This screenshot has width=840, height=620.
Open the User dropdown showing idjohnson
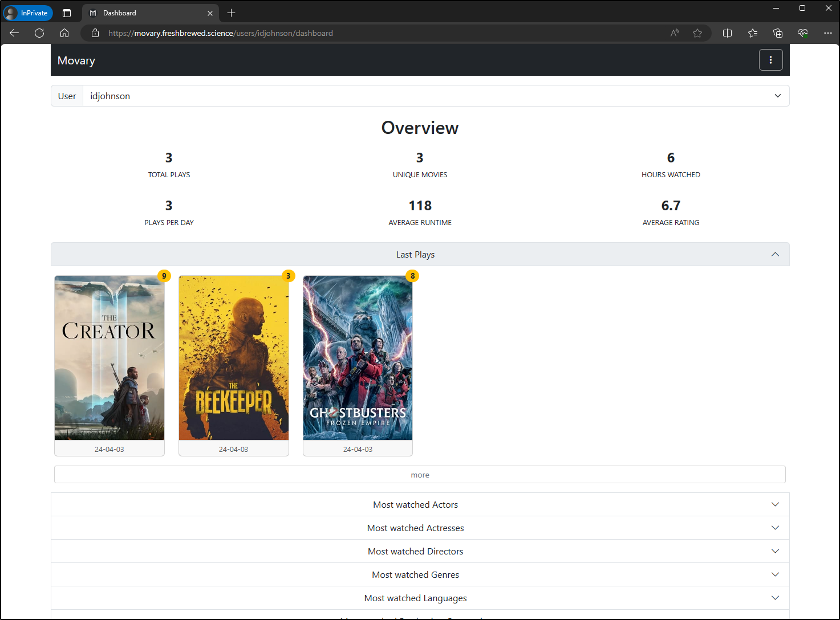coord(436,96)
